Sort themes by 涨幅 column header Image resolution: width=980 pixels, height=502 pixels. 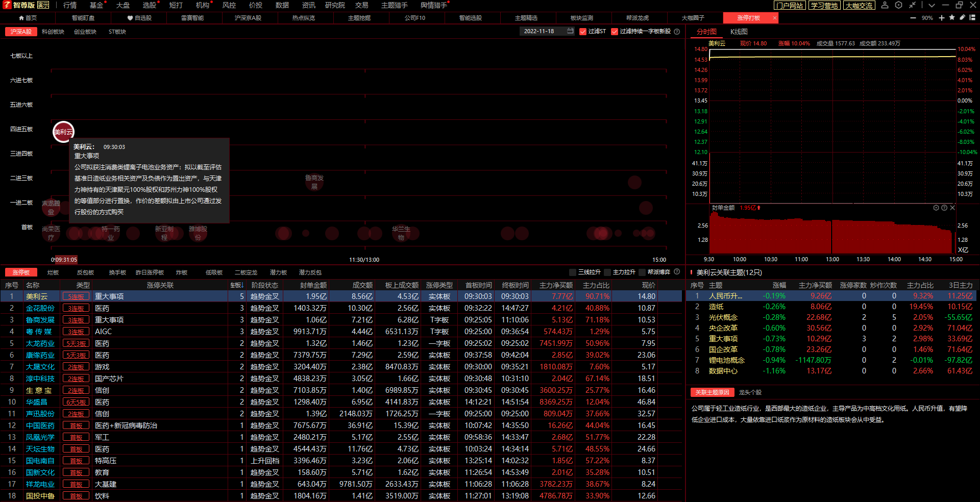pyautogui.click(x=779, y=285)
